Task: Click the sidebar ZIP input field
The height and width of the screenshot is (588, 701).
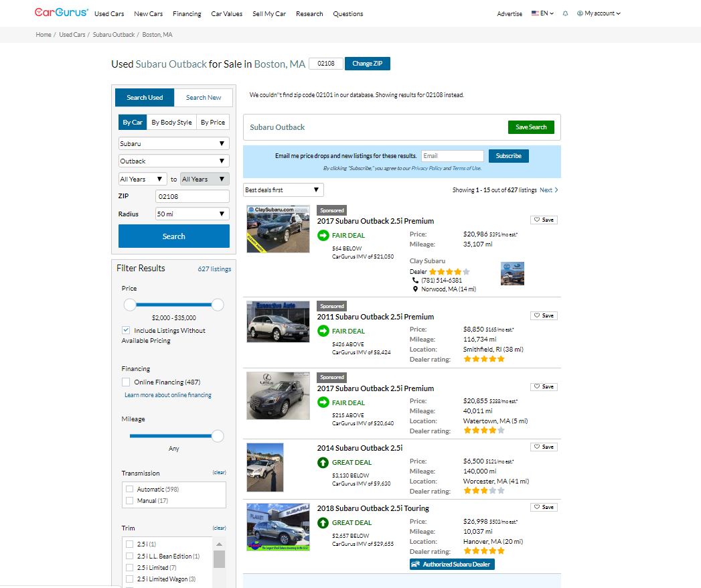Action: point(192,196)
